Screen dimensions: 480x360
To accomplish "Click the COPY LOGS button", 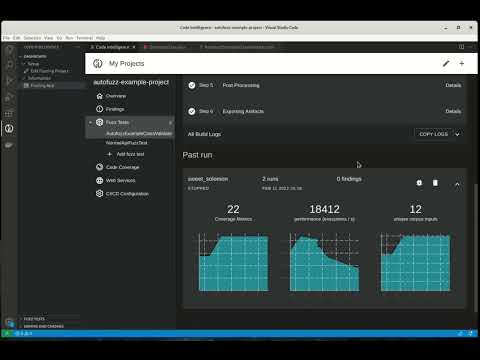I will pyautogui.click(x=434, y=134).
